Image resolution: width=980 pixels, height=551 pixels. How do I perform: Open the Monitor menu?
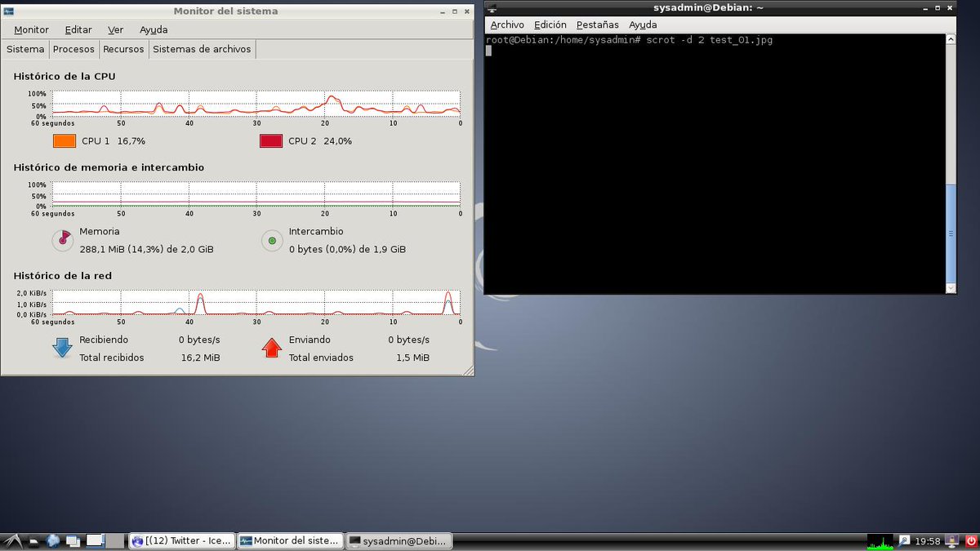coord(31,29)
